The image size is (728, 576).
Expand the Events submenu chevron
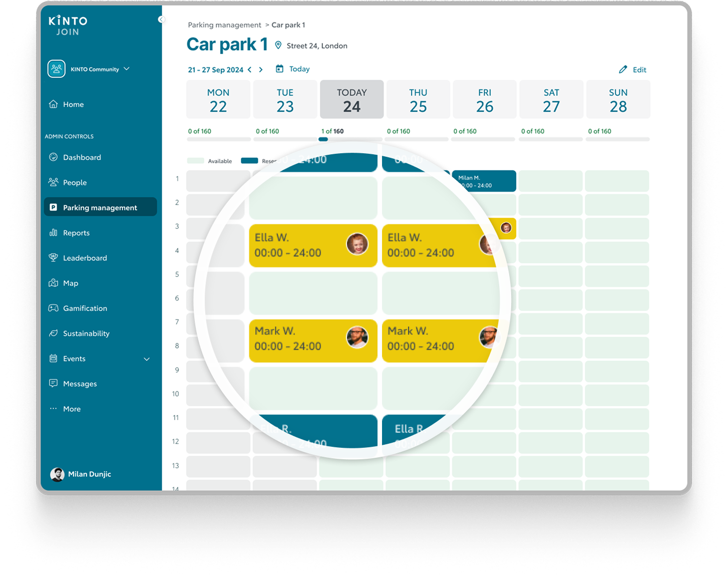click(147, 359)
